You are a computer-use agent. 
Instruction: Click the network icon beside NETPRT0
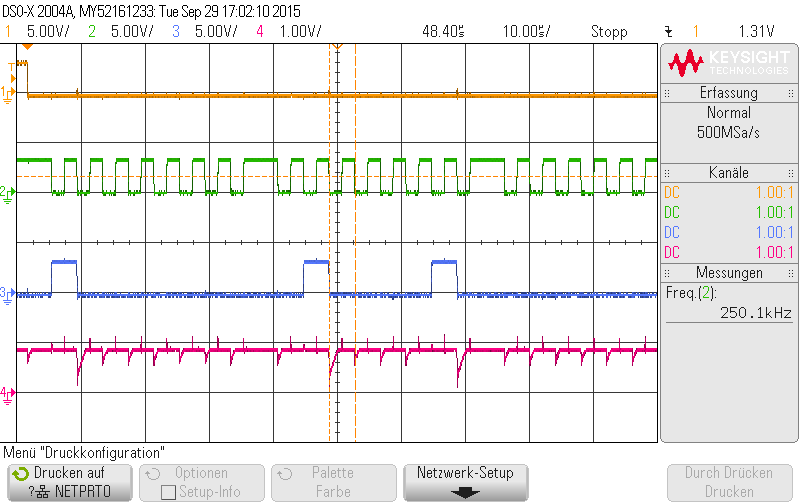[43, 492]
